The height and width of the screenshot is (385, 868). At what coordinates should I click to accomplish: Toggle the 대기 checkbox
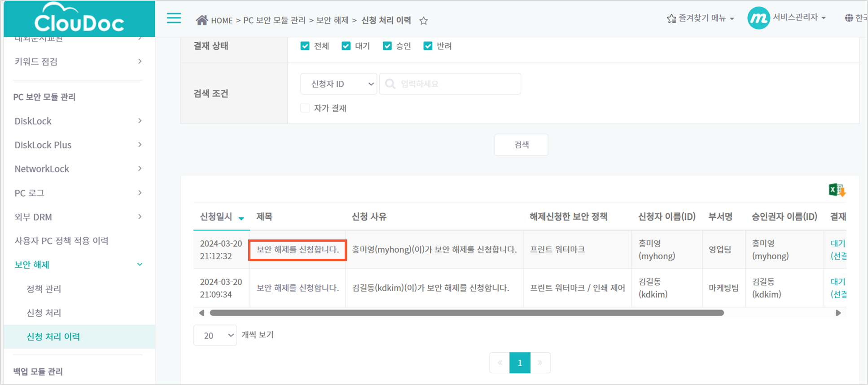tap(346, 46)
